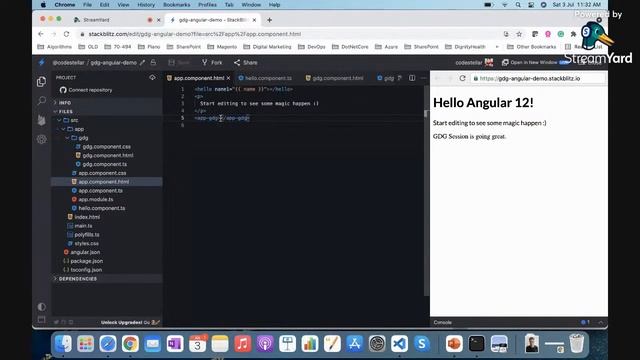Open the Firebase icon in StackBlitz sidebar
640x360 pixels.
point(41,120)
